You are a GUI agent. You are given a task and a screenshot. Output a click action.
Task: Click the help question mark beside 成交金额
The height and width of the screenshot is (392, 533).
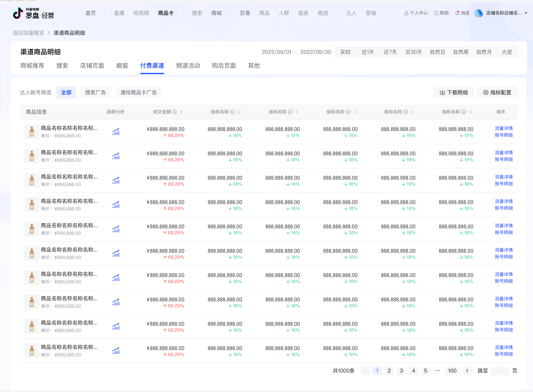coord(175,112)
